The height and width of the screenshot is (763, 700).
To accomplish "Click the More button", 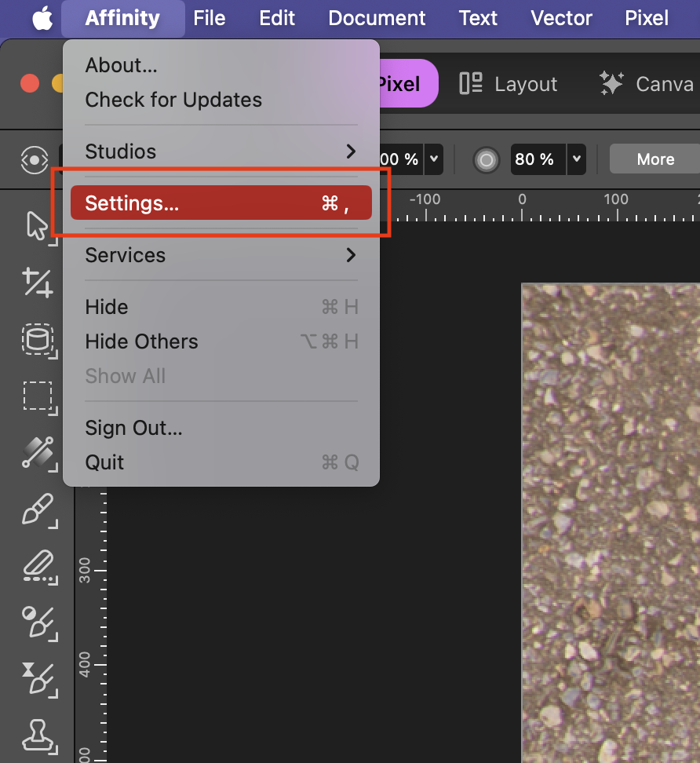I will point(655,159).
